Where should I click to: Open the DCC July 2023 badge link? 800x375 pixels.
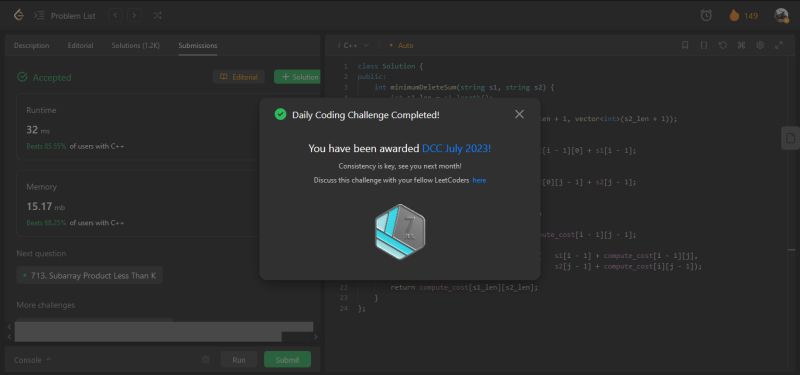456,148
